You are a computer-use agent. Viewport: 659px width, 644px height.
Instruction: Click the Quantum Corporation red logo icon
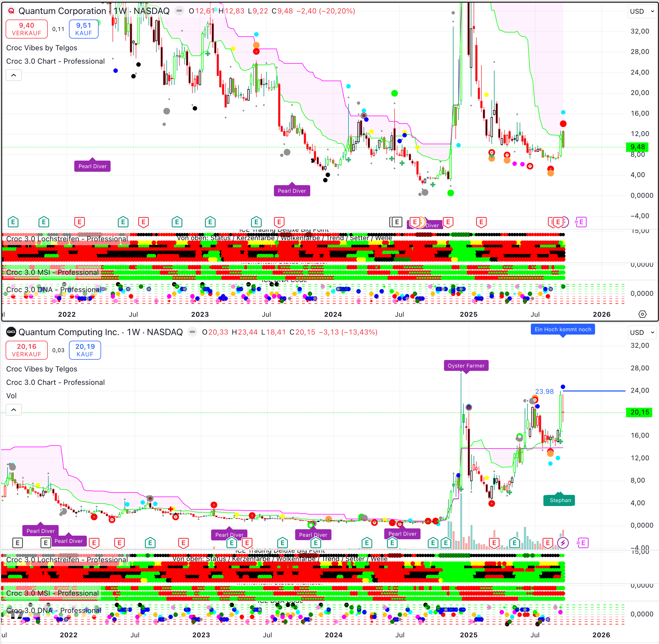(x=11, y=11)
